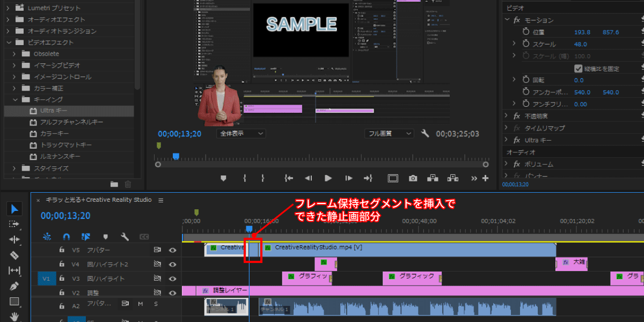The image size is (644, 322).
Task: Select the Pen tool
Action: [x=14, y=286]
